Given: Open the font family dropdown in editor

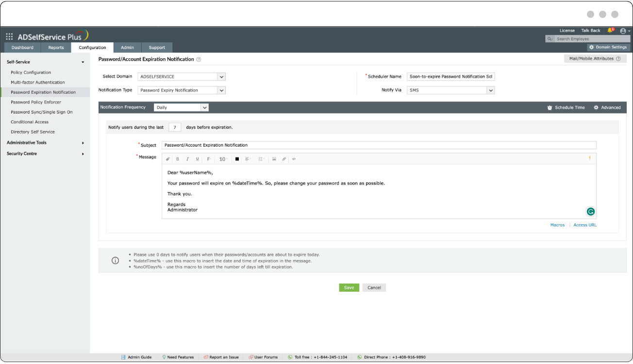Looking at the screenshot, I should (209, 159).
